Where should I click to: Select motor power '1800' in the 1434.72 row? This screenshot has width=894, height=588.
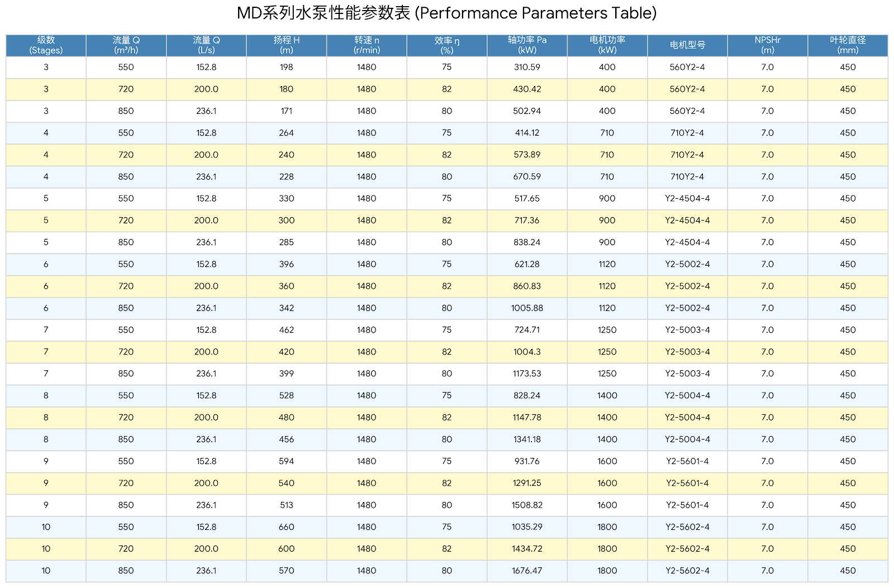click(x=607, y=549)
